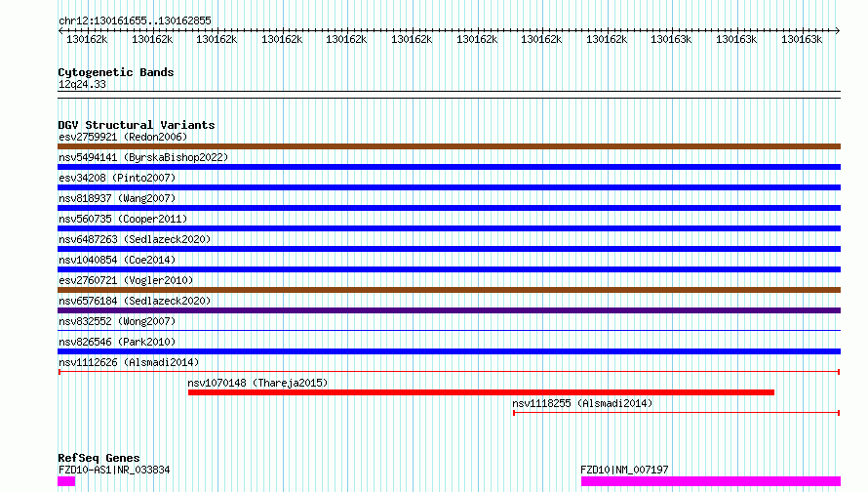This screenshot has width=868, height=492.
Task: Open FZD10-AS1|NR_033834 gene label
Action: pos(114,470)
